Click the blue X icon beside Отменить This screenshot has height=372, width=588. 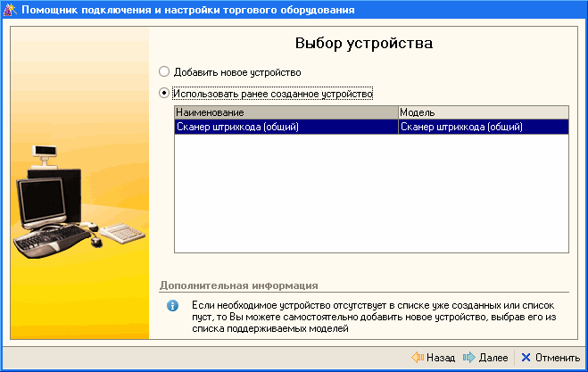pyautogui.click(x=526, y=358)
